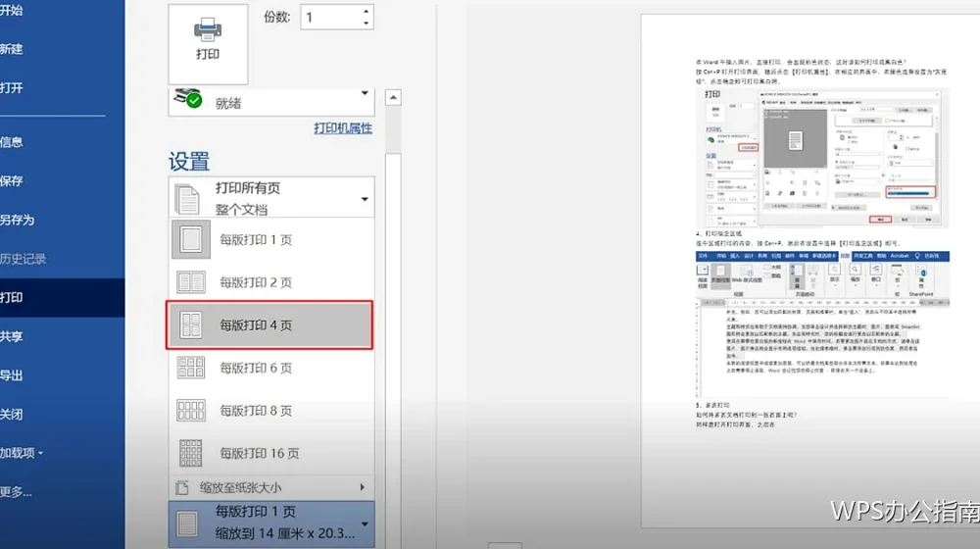Expand 加载项 in the sidebar
980x549 pixels.
[22, 453]
